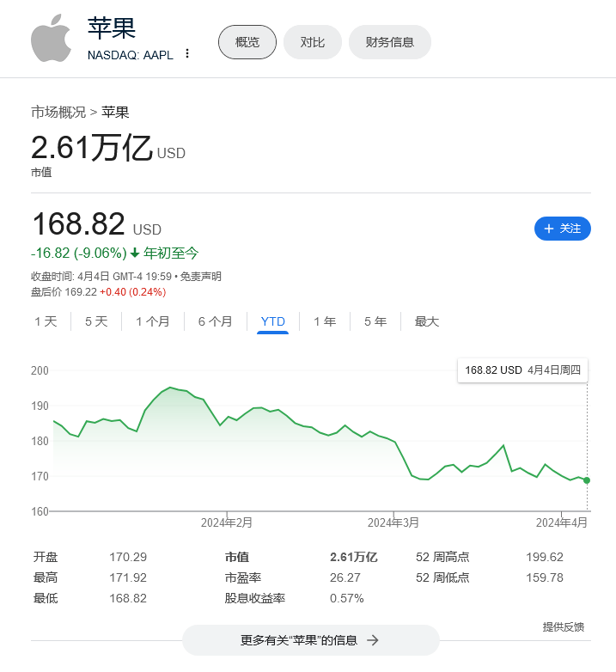Click the 盘后价 169.22 after-hours line

[99, 292]
